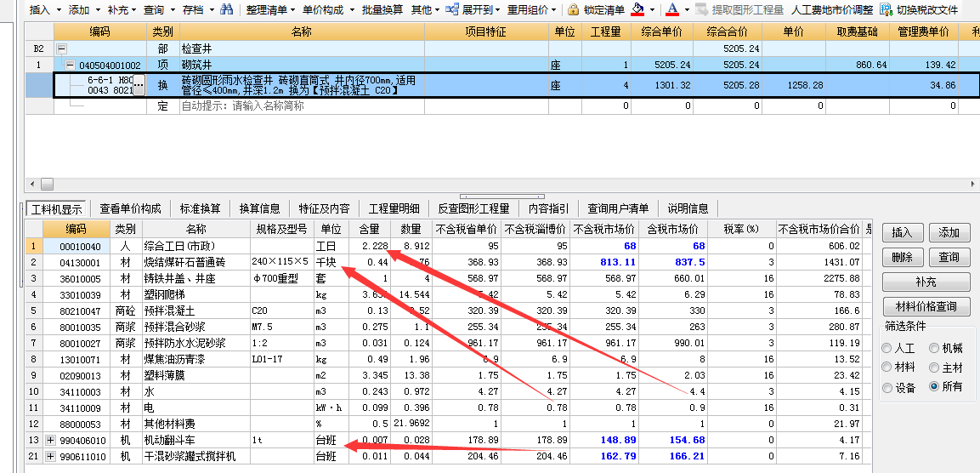Select the 人工 filter radio button
Screen dimensions: 980x473
[x=887, y=349]
